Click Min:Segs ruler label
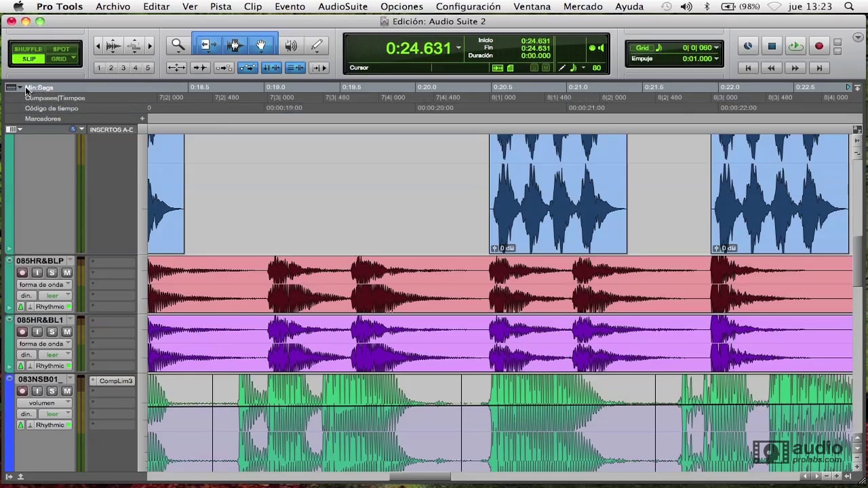The width and height of the screenshot is (868, 488). tap(39, 87)
